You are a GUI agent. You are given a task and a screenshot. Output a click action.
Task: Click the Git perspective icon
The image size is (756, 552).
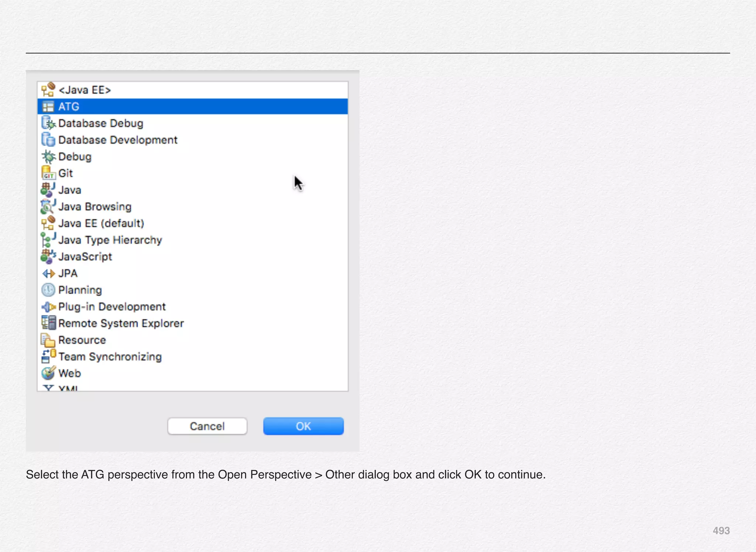(48, 173)
